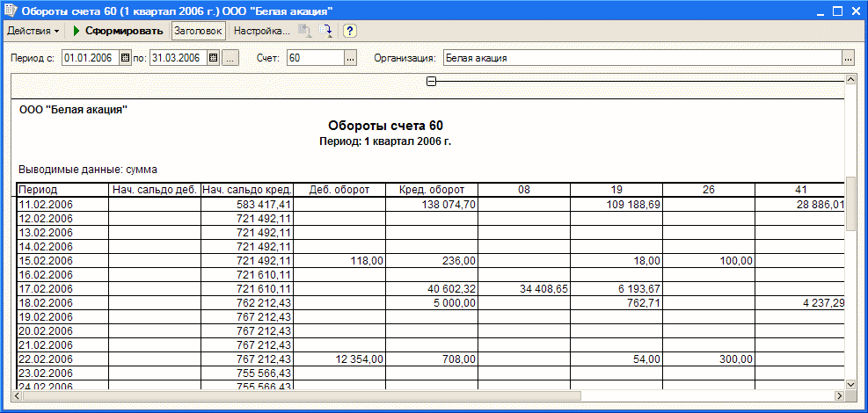Screen dimensions: 868x413
Task: Click the cell with value 54,00
Action: pos(616,359)
